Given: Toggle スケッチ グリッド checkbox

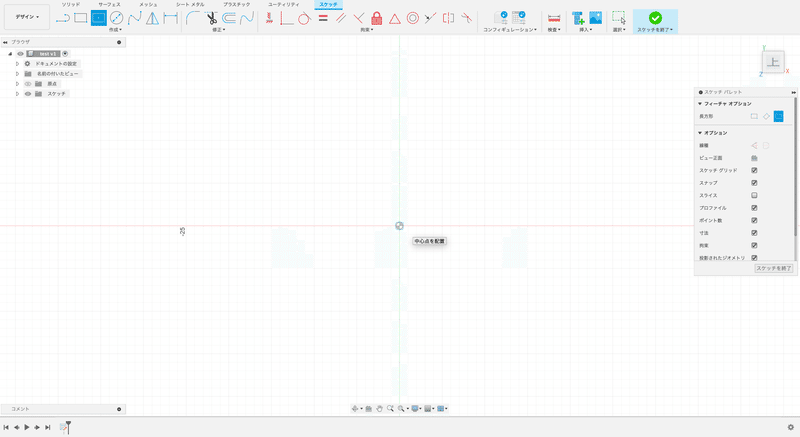Looking at the screenshot, I should tap(754, 170).
